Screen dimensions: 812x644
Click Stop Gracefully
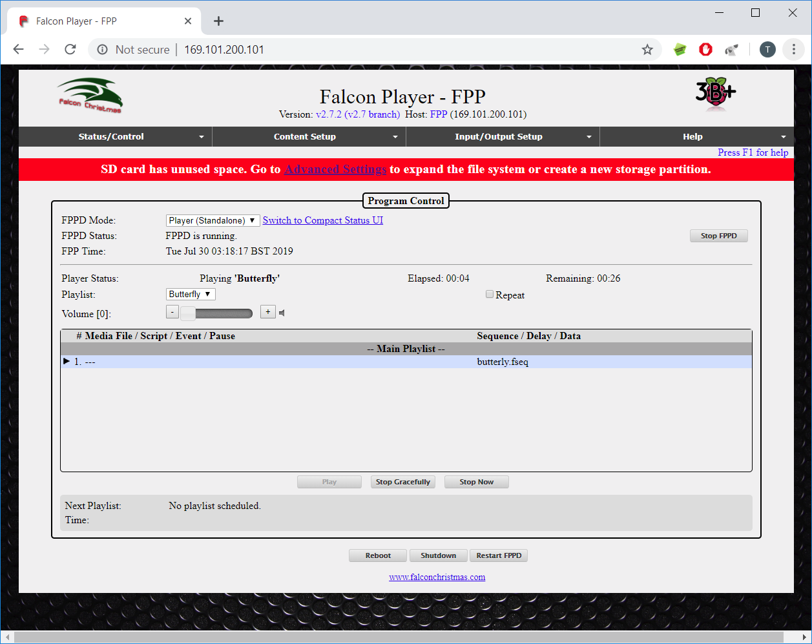click(403, 482)
